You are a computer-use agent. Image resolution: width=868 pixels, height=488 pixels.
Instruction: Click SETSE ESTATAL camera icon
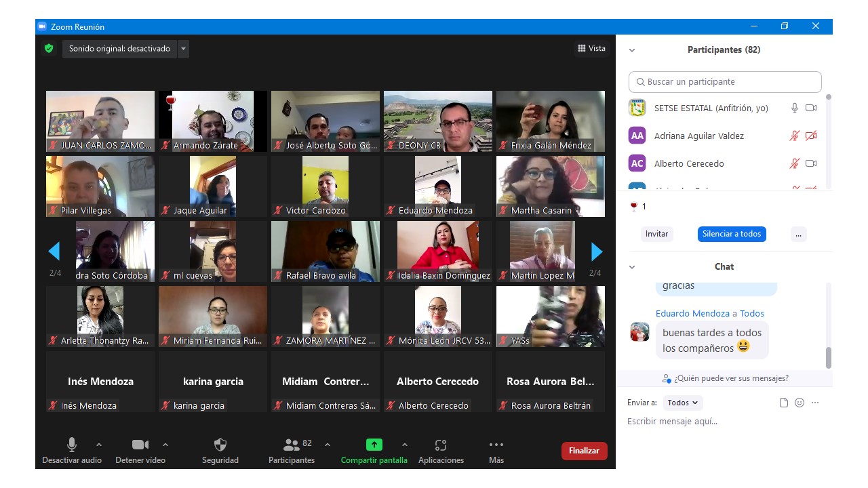pos(811,108)
